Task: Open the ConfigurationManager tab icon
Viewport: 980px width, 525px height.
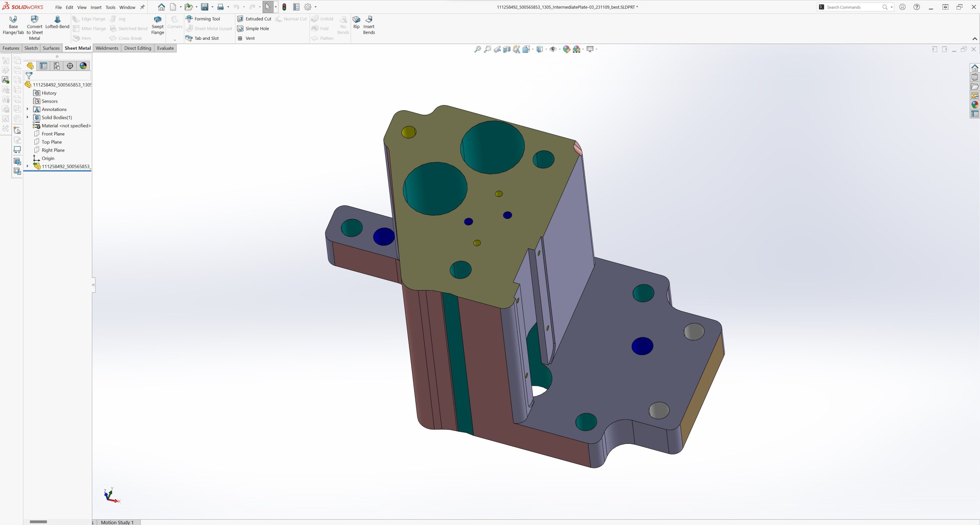Action: tap(57, 66)
